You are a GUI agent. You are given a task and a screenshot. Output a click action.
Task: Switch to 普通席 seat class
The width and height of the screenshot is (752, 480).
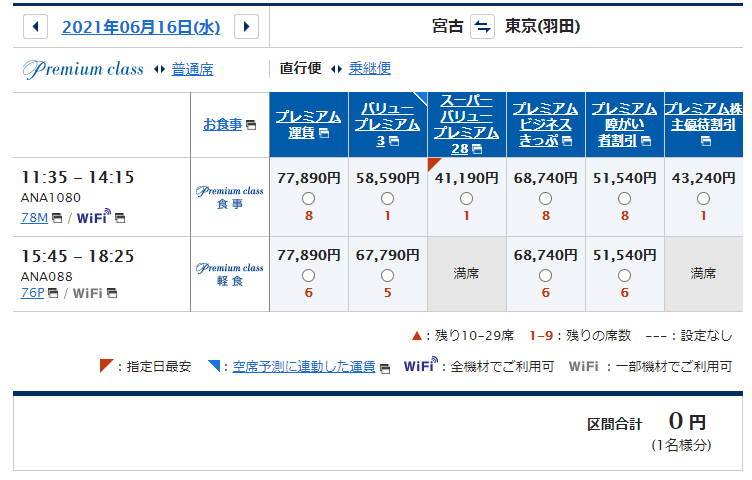192,70
